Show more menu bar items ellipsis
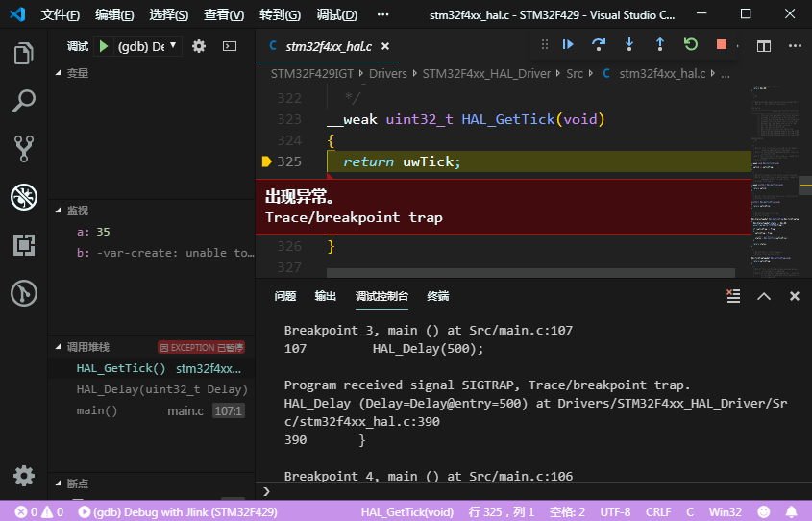 pyautogui.click(x=382, y=14)
